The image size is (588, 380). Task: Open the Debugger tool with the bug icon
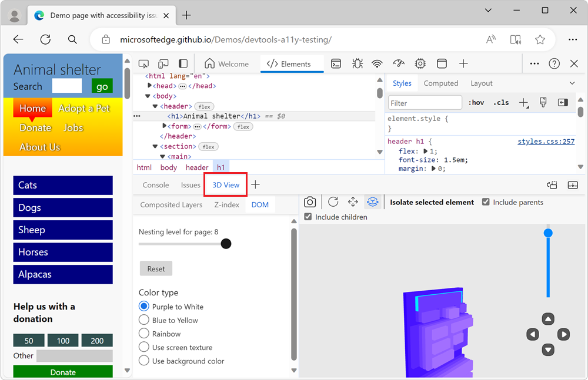(x=357, y=63)
